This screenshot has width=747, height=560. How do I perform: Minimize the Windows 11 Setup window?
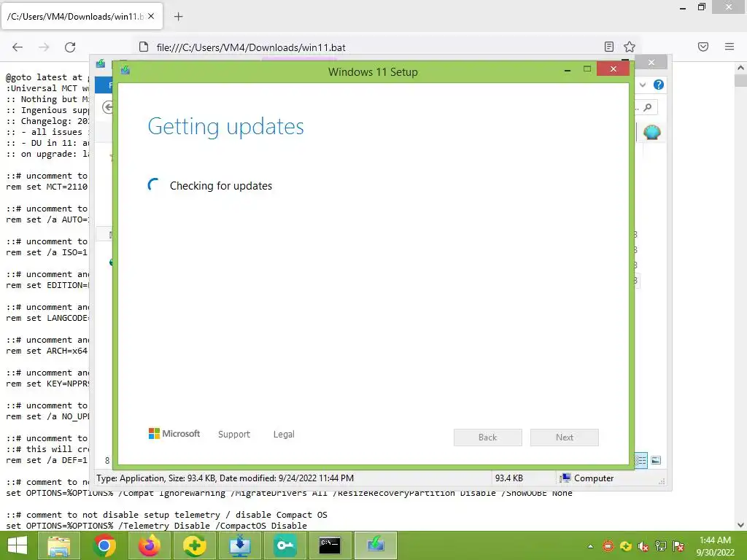click(x=568, y=70)
